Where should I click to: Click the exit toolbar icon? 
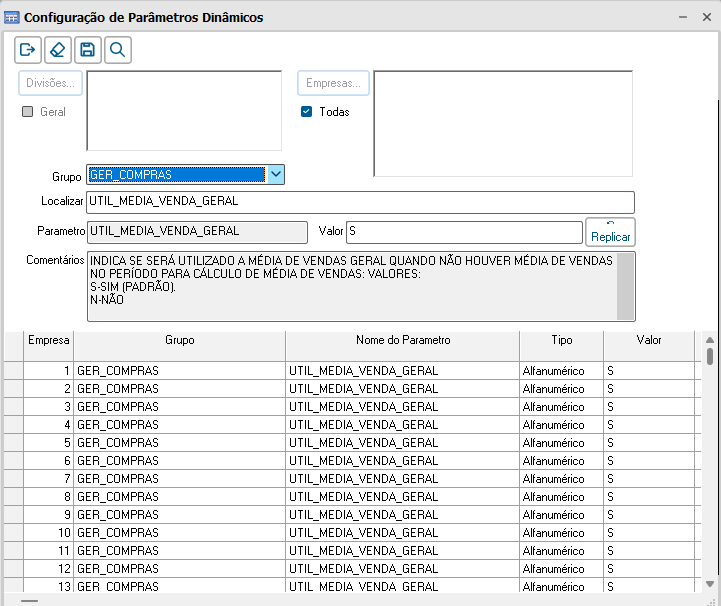point(28,50)
